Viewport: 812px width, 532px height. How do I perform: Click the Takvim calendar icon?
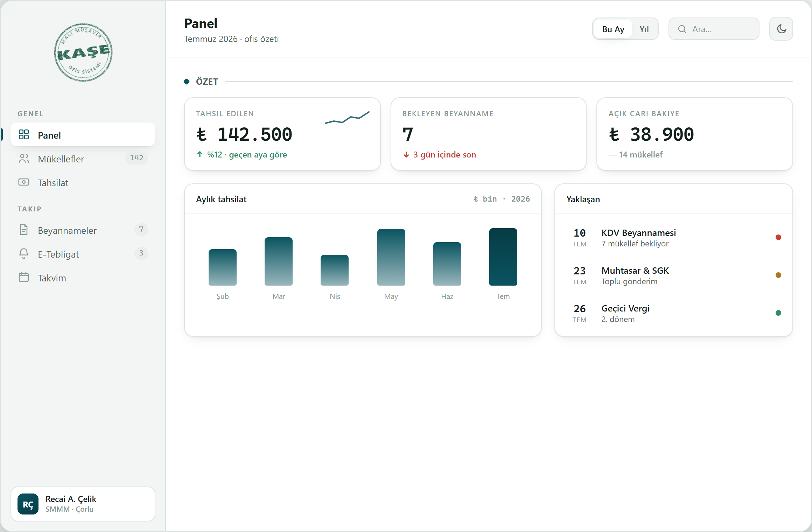point(24,278)
